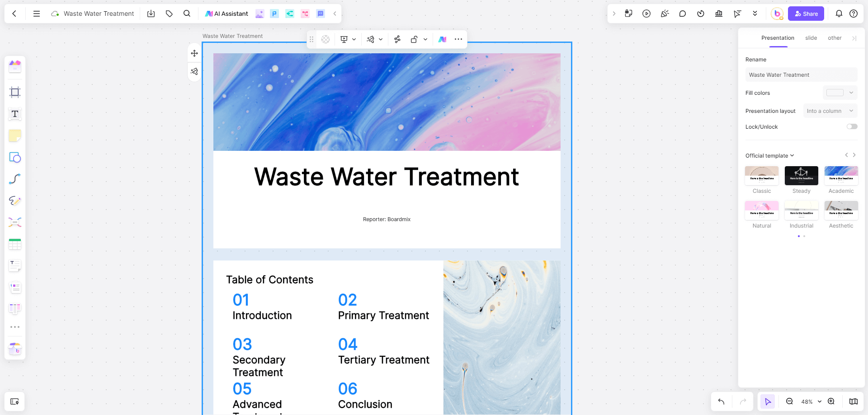This screenshot has height=415, width=868.
Task: Open the AI Assistant
Action: [x=226, y=14]
